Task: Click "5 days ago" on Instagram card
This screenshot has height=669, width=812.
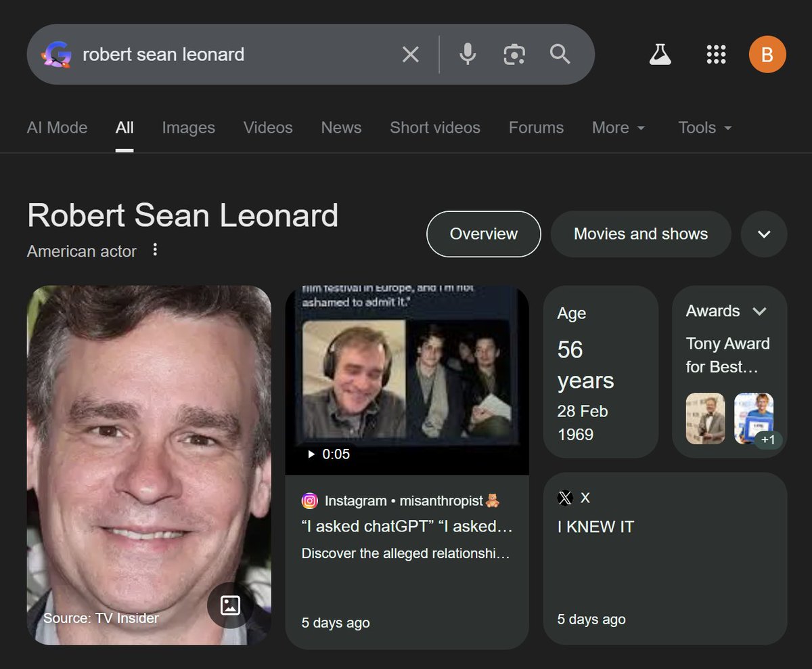Action: (336, 622)
